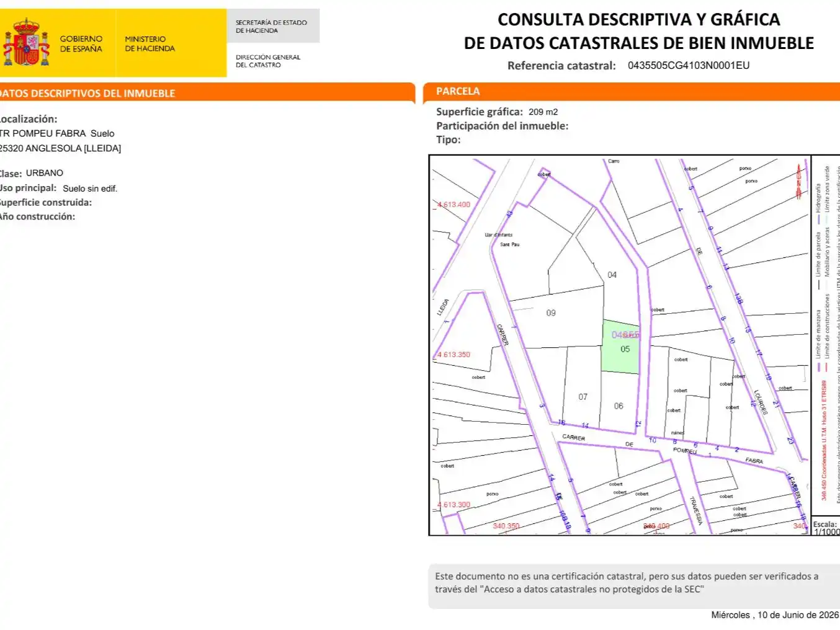Click the PARCELA section header
The width and height of the screenshot is (840, 630).
coord(458,91)
